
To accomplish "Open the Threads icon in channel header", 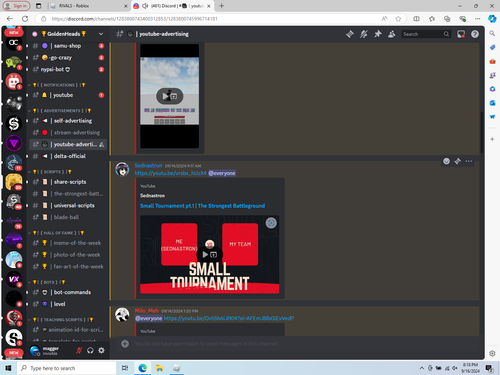I will (x=350, y=34).
